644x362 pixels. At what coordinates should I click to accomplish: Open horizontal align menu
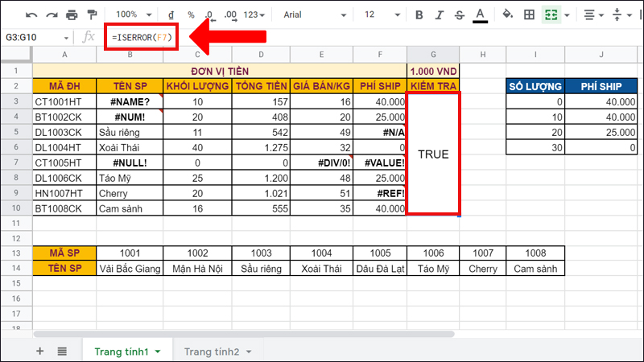(593, 15)
